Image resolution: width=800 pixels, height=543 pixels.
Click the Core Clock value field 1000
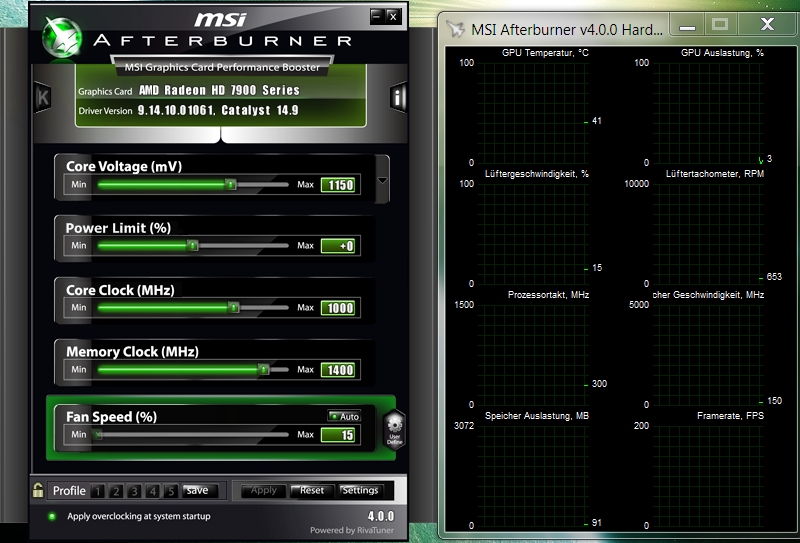point(338,308)
